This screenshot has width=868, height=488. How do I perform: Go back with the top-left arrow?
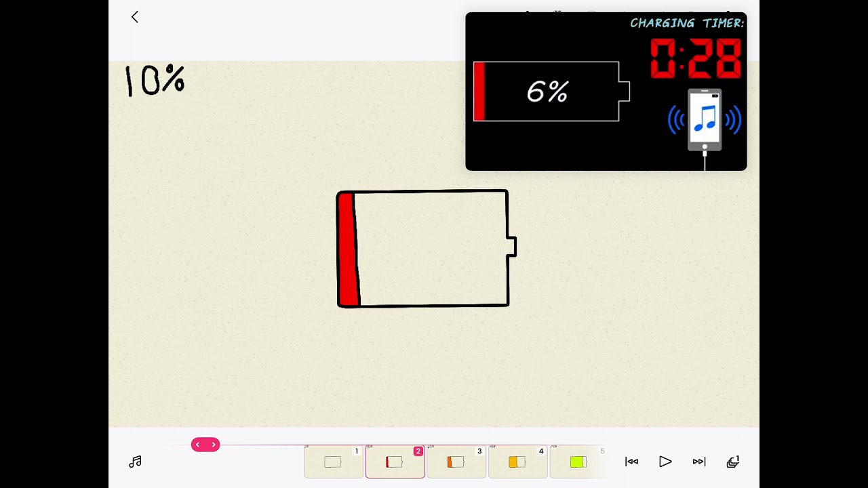pos(134,17)
